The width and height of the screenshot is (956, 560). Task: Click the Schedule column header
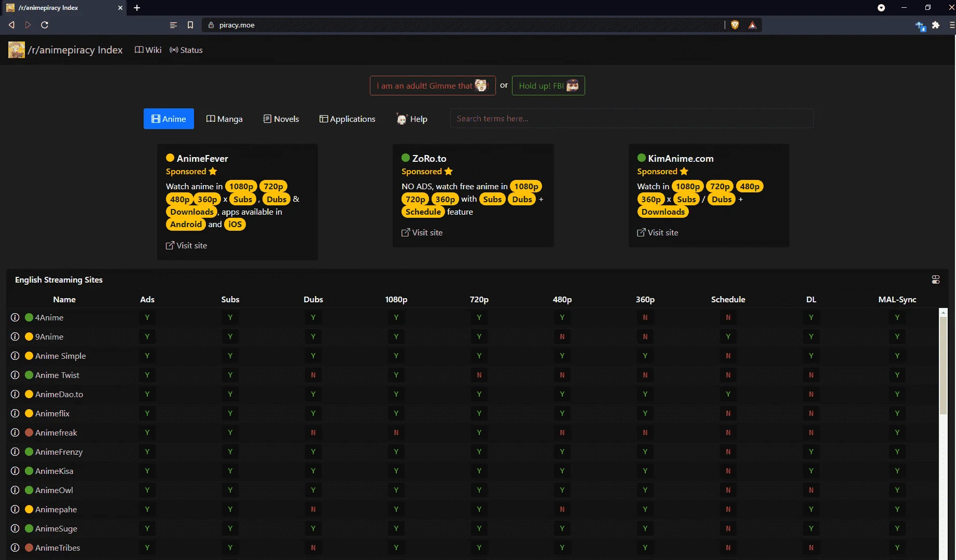728,299
